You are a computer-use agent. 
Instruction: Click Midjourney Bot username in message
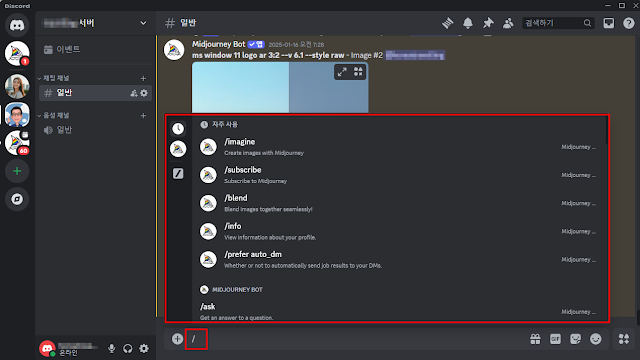218,44
